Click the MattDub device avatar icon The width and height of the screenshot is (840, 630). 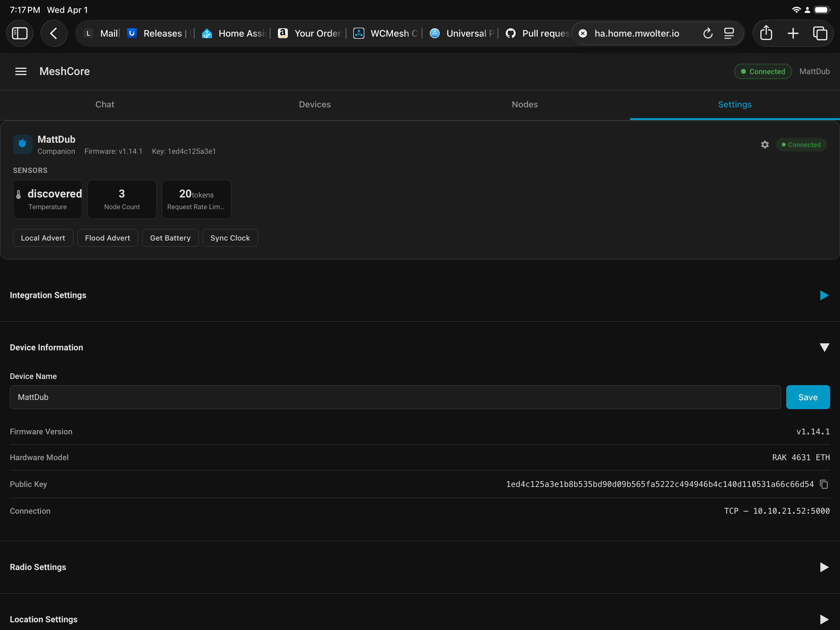[x=22, y=144]
